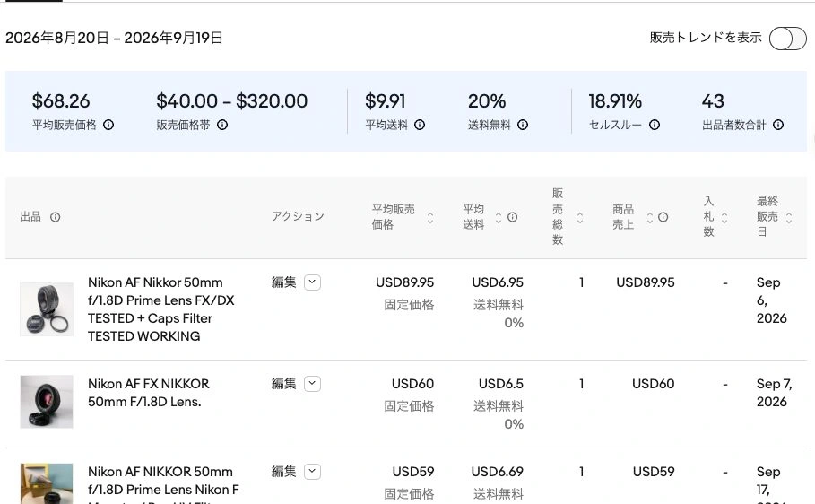Image resolution: width=815 pixels, height=504 pixels.
Task: Open listing title Nikon AF Nikkor 50mm TESTED WORKING
Action: point(161,309)
